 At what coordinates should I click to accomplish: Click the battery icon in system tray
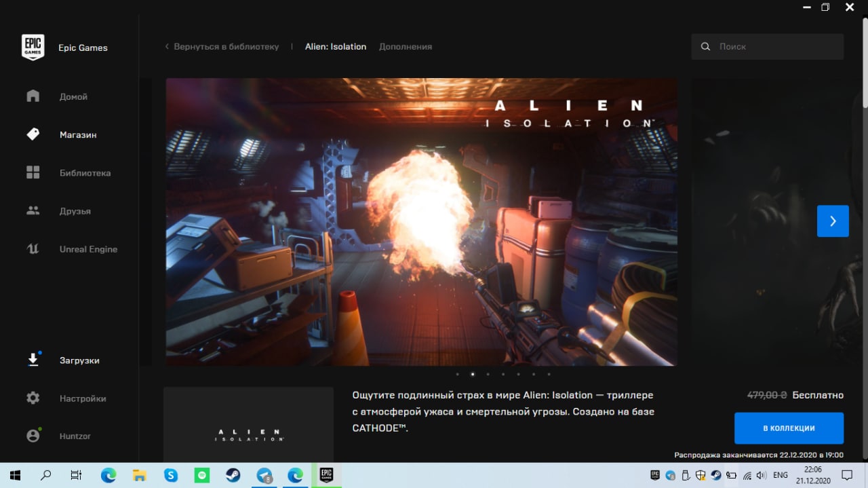click(732, 475)
